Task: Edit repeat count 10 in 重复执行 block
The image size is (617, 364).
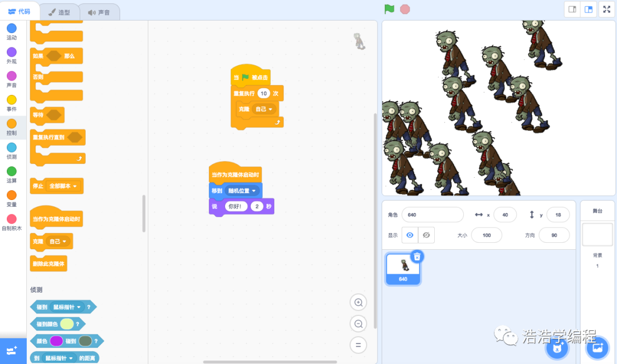Action: click(x=263, y=93)
